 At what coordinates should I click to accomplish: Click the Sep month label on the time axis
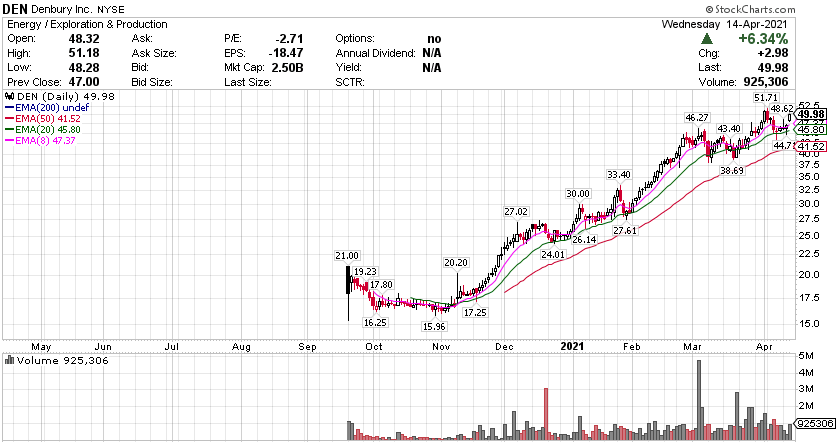[x=308, y=347]
